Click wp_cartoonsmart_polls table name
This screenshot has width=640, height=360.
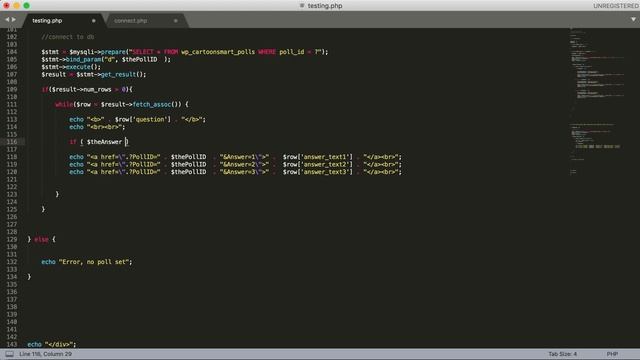click(218, 52)
